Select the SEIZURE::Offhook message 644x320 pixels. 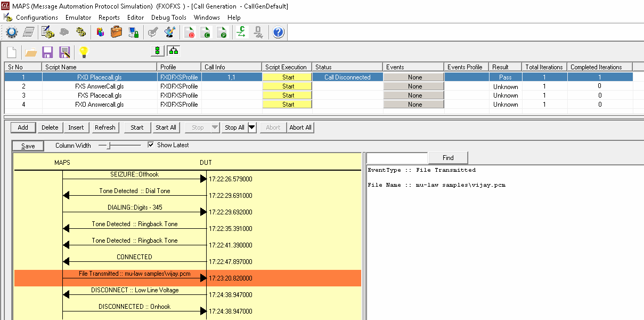134,174
